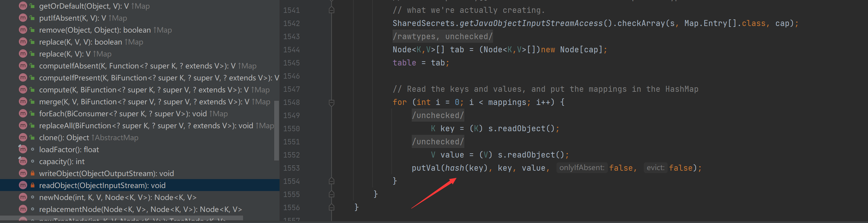Viewport: 868px width, 223px height.
Task: Click the method icon beside capacity(): int
Action: click(23, 161)
